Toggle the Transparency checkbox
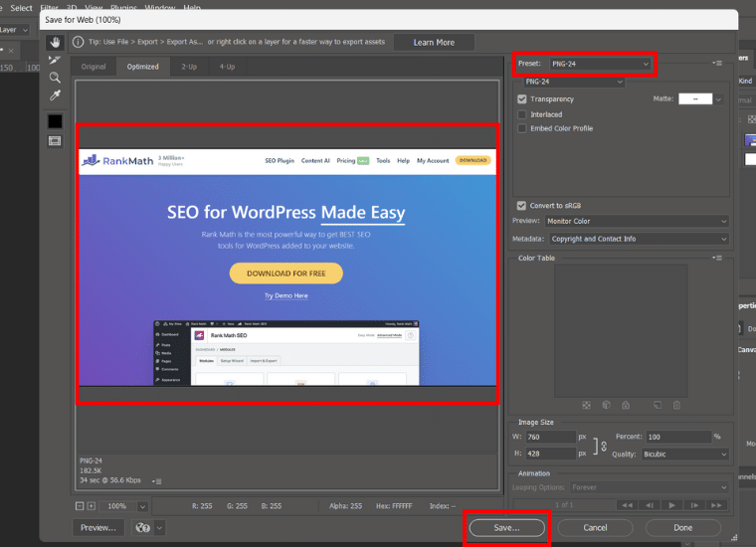 pos(521,99)
